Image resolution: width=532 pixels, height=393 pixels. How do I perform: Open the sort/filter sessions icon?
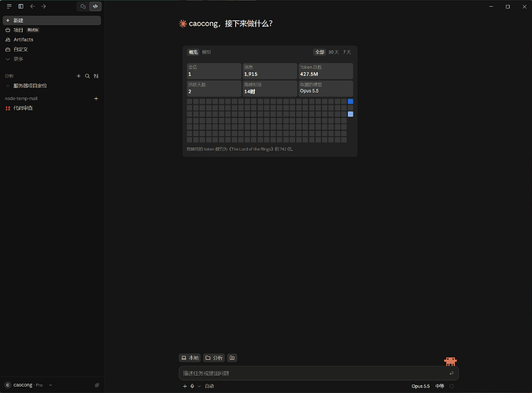coord(96,76)
